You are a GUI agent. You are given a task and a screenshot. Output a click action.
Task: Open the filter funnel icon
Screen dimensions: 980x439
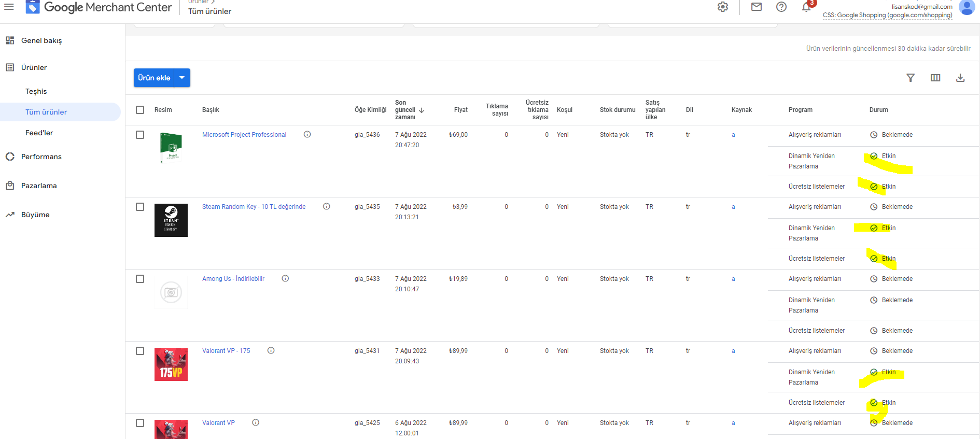click(911, 78)
